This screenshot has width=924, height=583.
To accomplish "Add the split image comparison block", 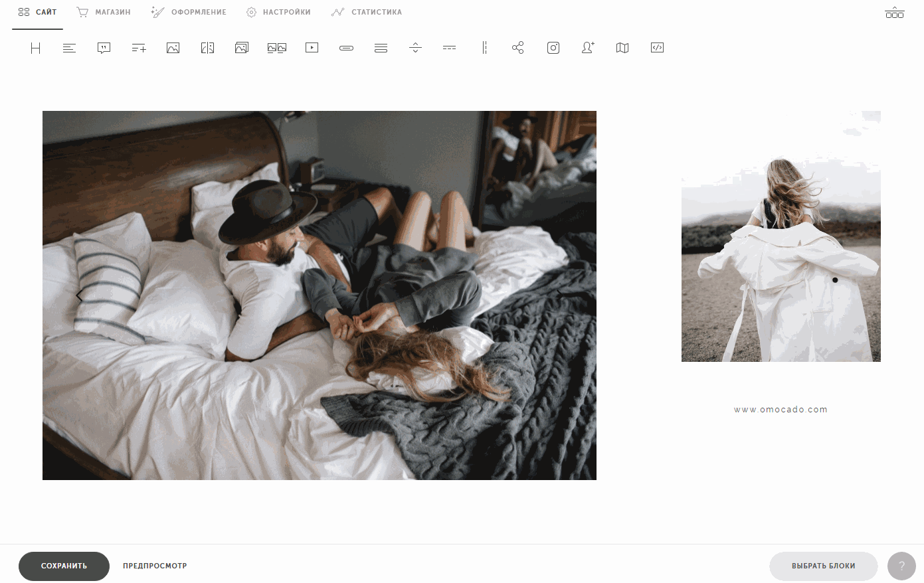I will point(208,48).
